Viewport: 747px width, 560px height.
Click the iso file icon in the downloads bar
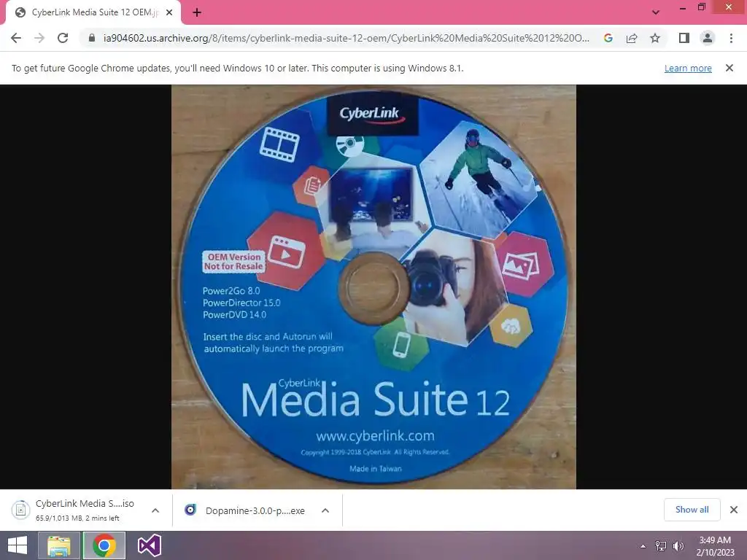20,510
